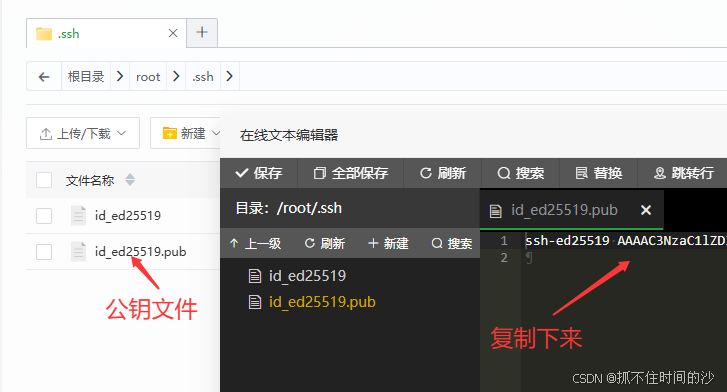Open 跳转行 go to line

pos(683,173)
